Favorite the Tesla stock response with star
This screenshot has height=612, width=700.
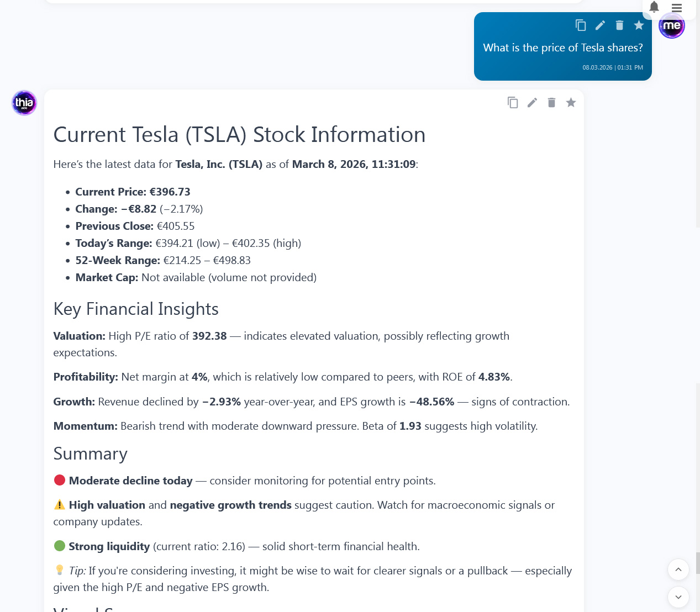[571, 103]
